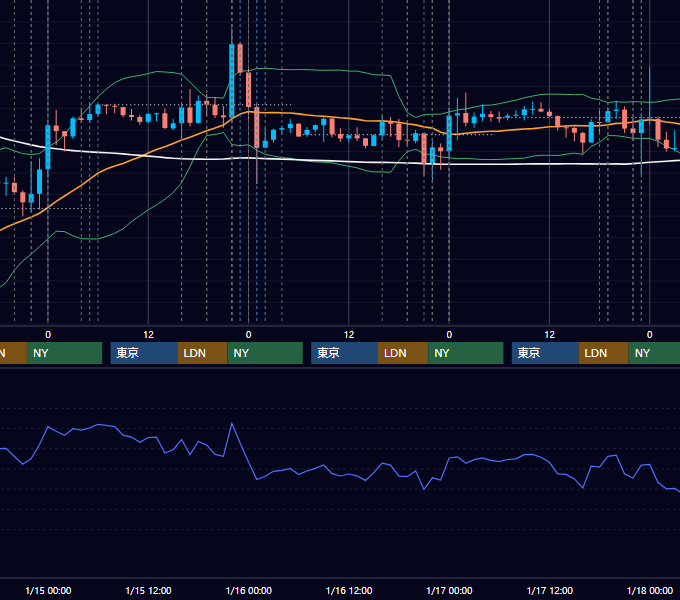
Task: Select the NY session block spanning 1/17 00:00
Action: [x=466, y=353]
